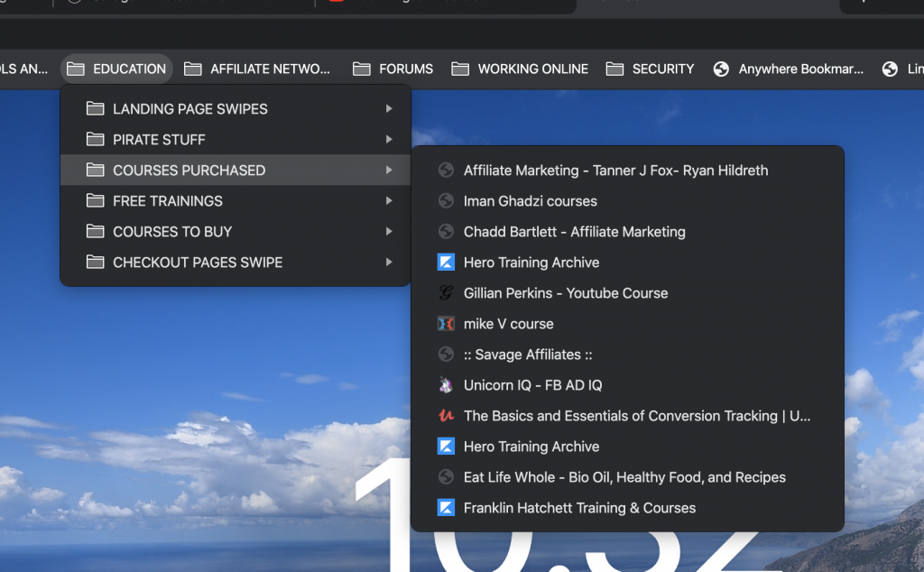Expand the COURSES TO BUY submenu arrow
This screenshot has height=572, width=924.
389,231
